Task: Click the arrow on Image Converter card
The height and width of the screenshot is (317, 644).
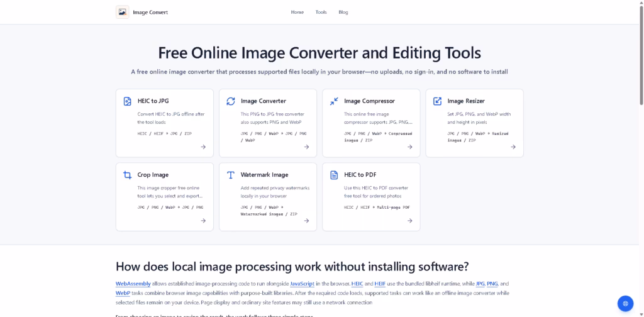Action: click(x=306, y=147)
